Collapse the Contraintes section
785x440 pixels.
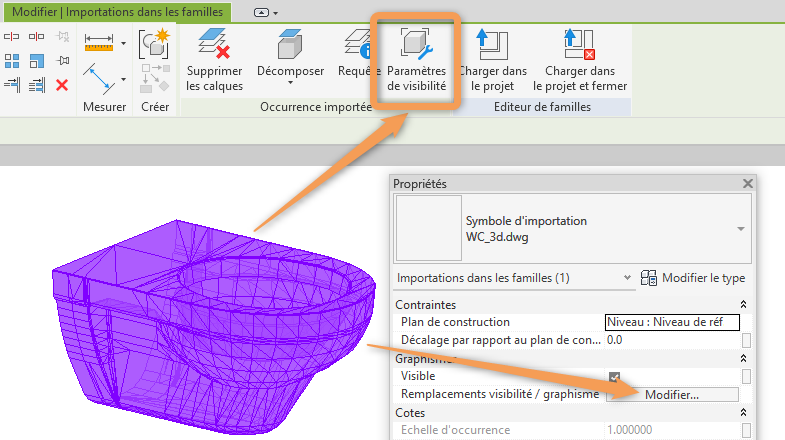pos(743,304)
